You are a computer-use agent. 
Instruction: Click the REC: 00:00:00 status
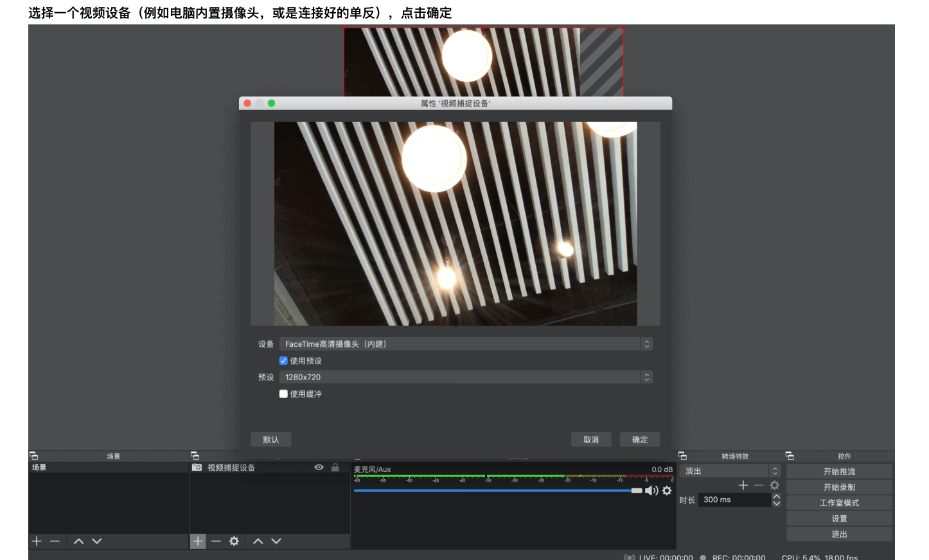[739, 557]
